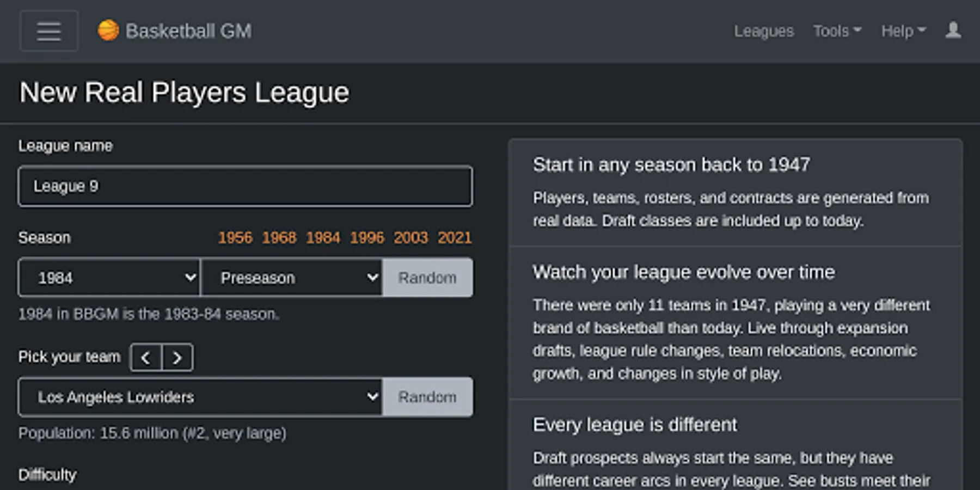Select the 1996 season shortcut link
The height and width of the screenshot is (490, 980).
pyautogui.click(x=367, y=238)
